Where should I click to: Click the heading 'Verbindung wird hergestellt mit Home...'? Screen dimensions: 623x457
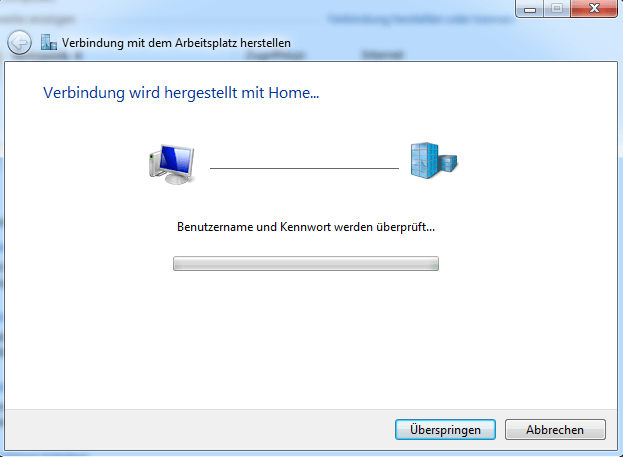(181, 93)
